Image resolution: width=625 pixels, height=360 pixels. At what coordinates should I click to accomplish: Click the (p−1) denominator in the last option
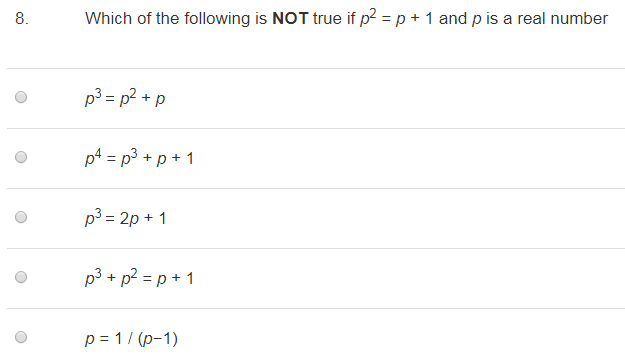(x=158, y=338)
